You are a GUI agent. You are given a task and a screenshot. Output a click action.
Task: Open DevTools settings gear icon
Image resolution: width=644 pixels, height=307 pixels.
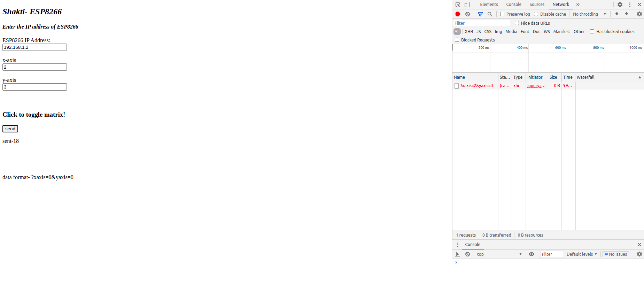(x=620, y=5)
